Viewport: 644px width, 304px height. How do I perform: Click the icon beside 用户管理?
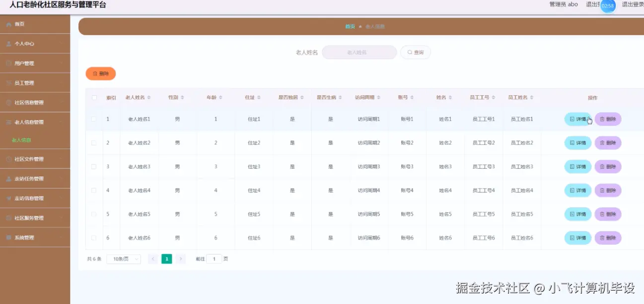9,63
